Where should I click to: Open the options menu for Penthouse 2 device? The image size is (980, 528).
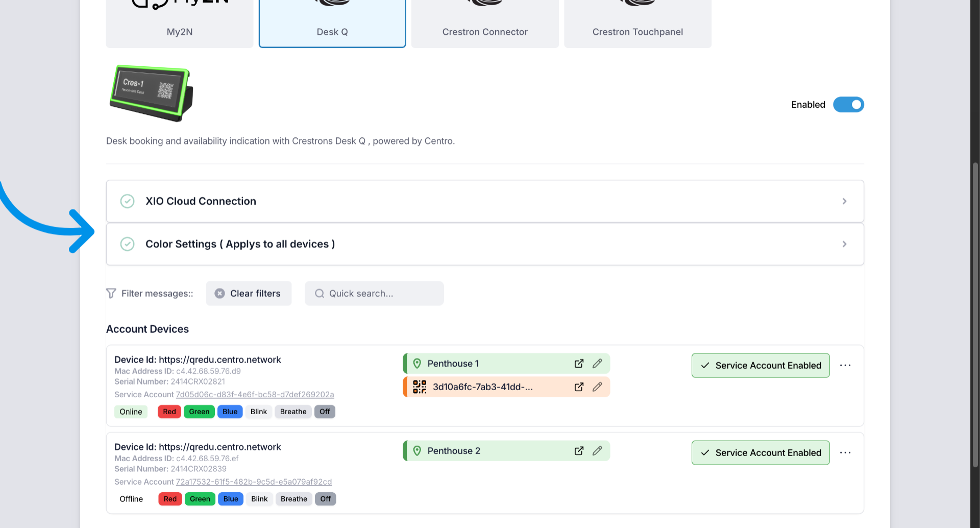tap(846, 452)
